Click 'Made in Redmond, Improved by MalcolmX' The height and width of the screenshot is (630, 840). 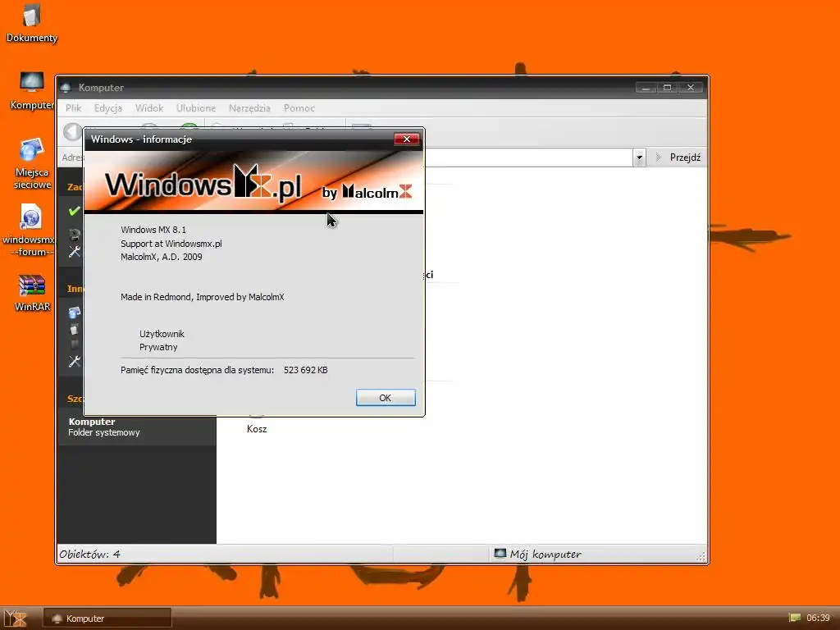tap(202, 297)
